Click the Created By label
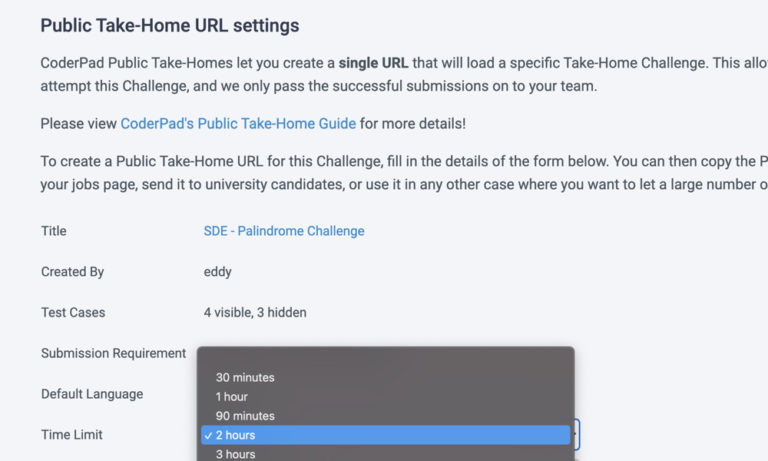 [x=72, y=272]
